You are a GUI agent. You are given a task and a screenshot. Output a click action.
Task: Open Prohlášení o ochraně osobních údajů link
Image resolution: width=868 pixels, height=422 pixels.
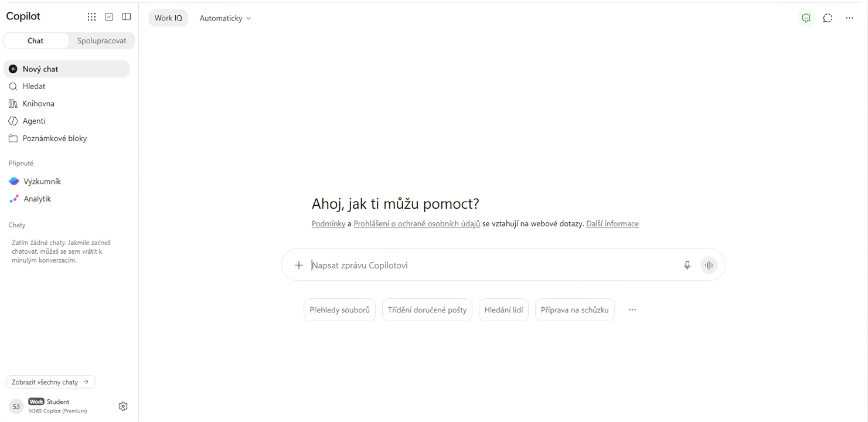[x=417, y=224]
